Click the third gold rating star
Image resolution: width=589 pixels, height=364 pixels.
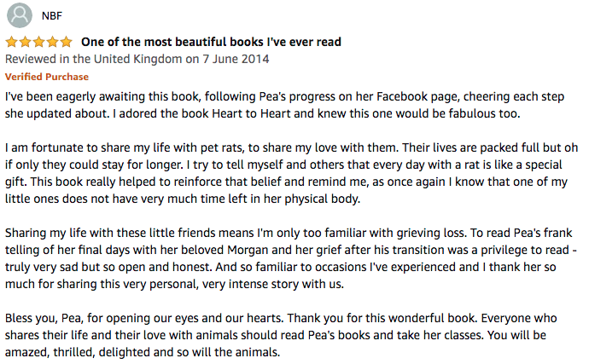pos(38,42)
